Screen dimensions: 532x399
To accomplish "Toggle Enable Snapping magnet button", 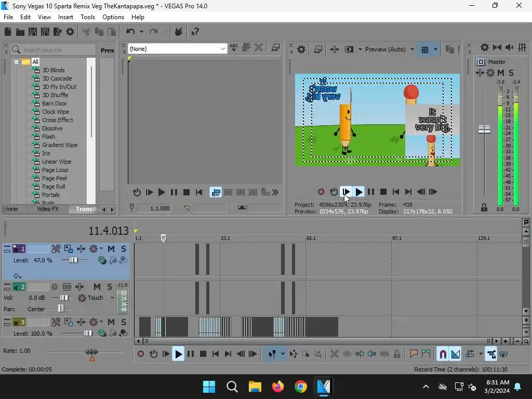I will pyautogui.click(x=443, y=354).
